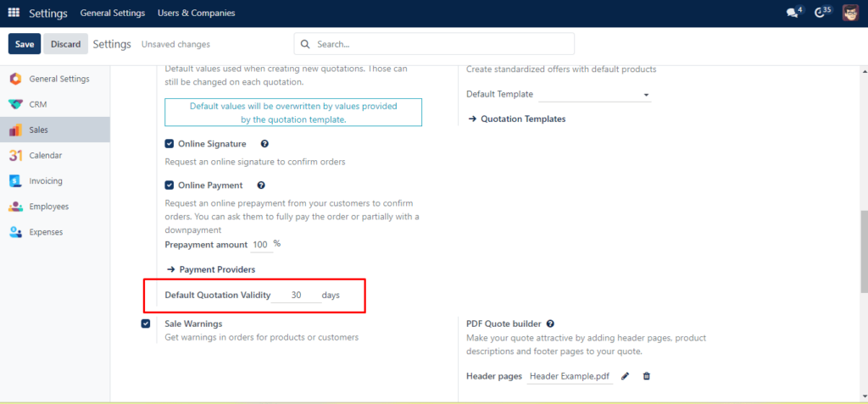Expand the Default Template dropdown
Image resolution: width=868 pixels, height=404 pixels.
click(x=593, y=94)
